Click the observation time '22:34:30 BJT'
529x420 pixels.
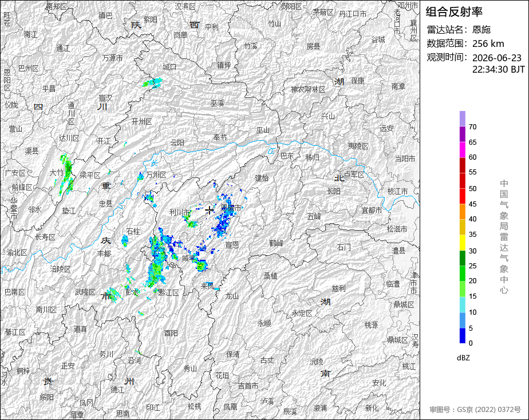tap(498, 69)
